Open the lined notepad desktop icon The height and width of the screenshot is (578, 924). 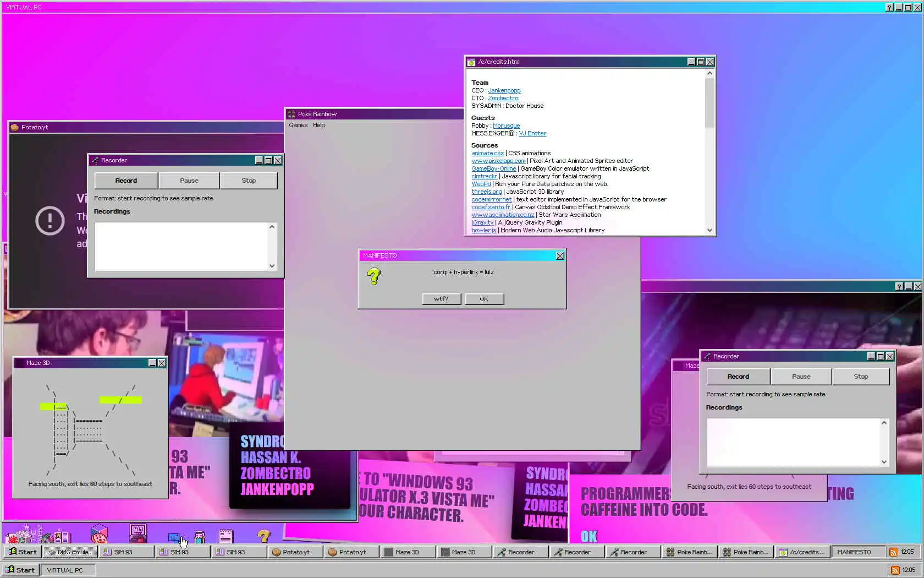226,536
